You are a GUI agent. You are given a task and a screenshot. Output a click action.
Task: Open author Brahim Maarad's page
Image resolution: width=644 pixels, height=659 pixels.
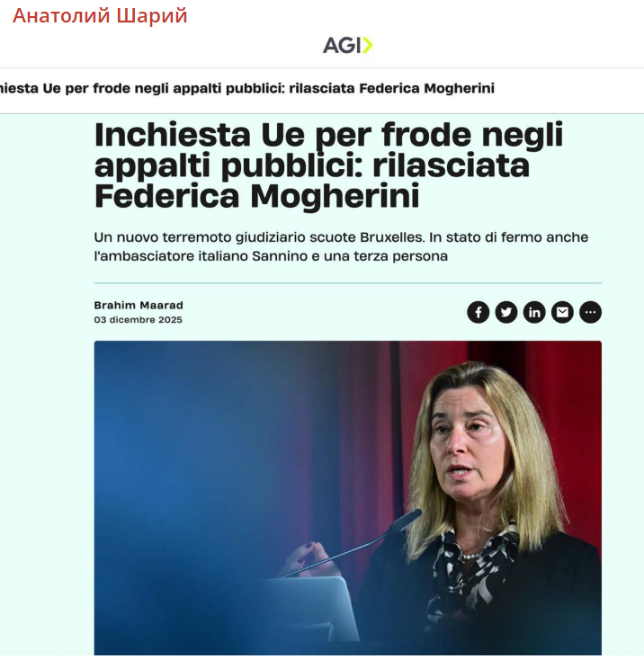(139, 305)
